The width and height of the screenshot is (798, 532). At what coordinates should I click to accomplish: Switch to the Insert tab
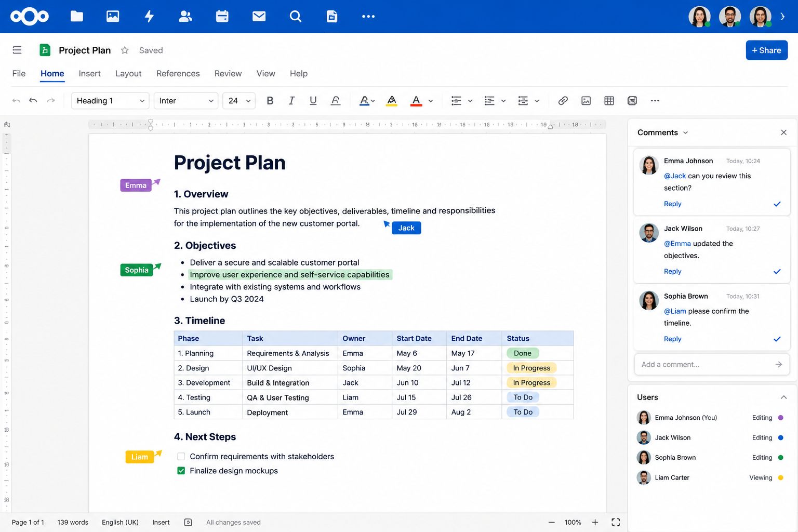(90, 73)
